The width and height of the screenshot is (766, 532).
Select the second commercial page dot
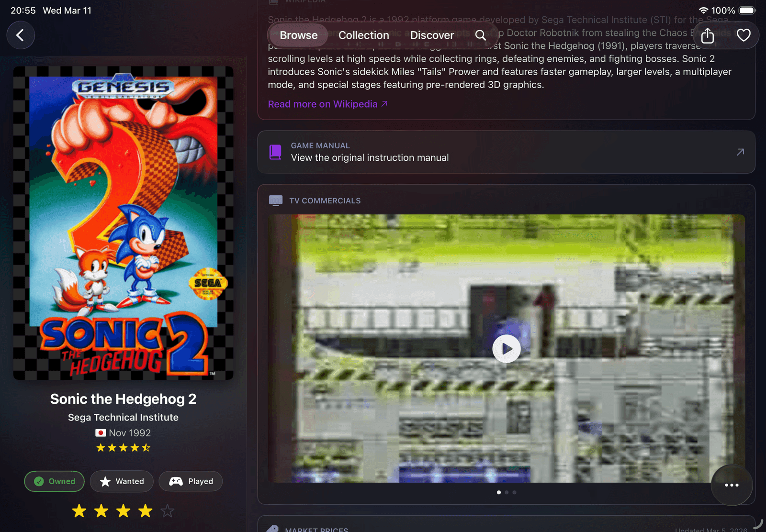click(507, 492)
